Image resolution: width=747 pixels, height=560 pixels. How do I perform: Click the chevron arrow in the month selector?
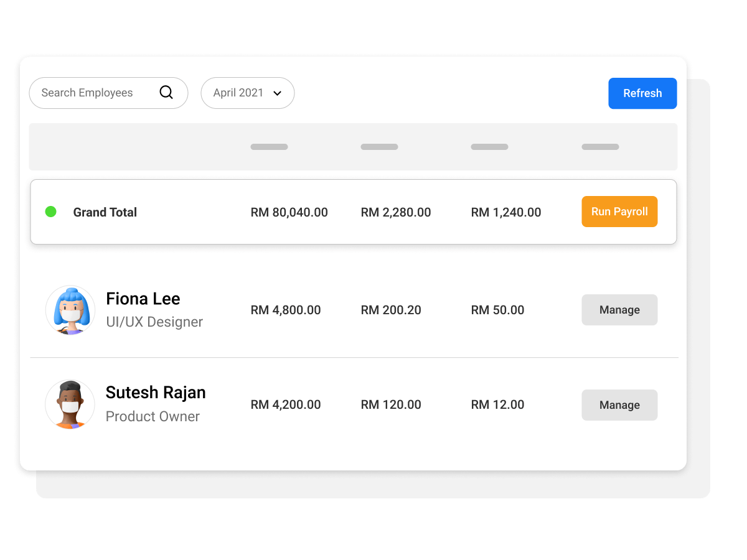[278, 93]
